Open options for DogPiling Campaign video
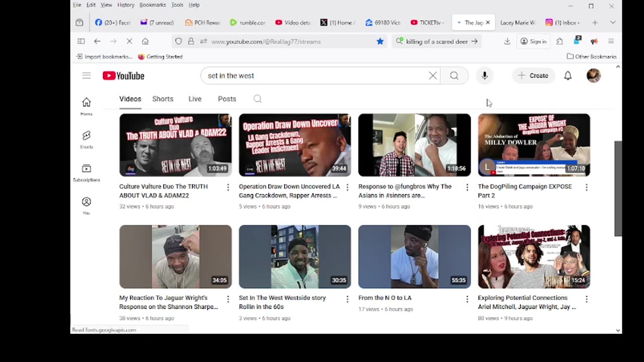644x362 pixels. (x=586, y=187)
